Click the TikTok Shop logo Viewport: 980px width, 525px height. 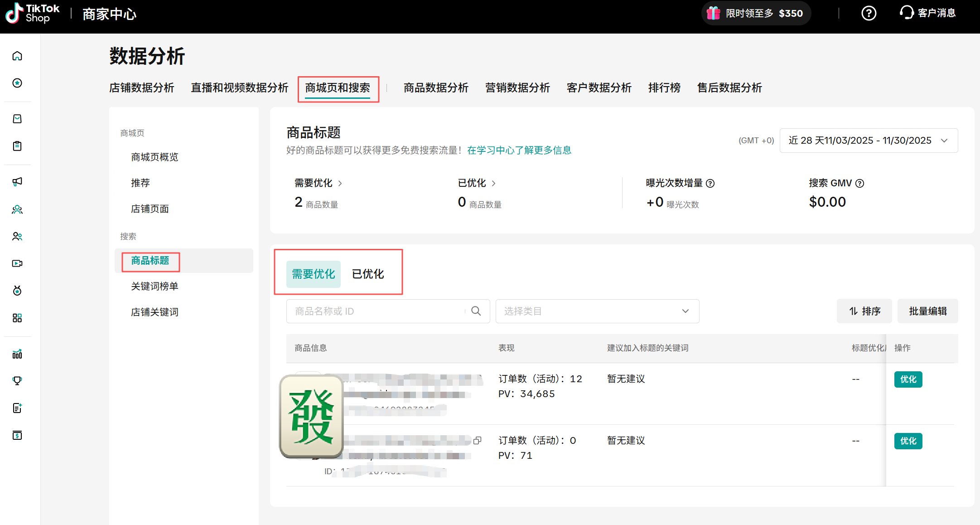tap(32, 13)
